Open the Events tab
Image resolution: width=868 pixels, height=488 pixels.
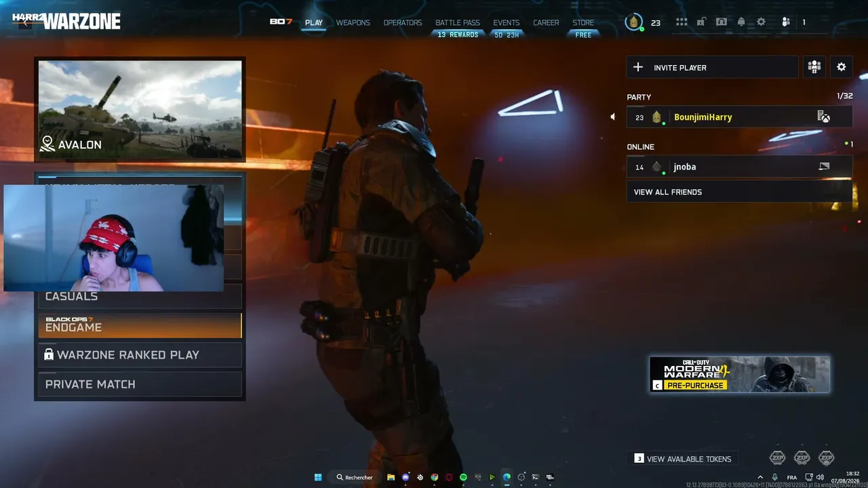(x=507, y=22)
